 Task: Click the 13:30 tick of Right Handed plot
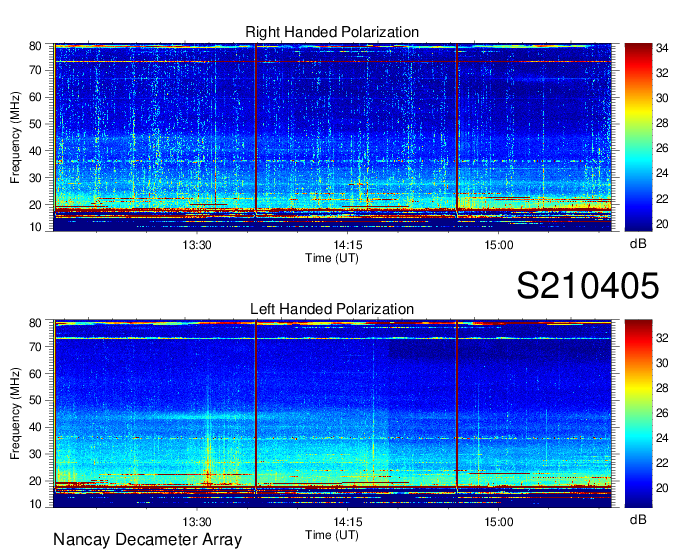[196, 245]
